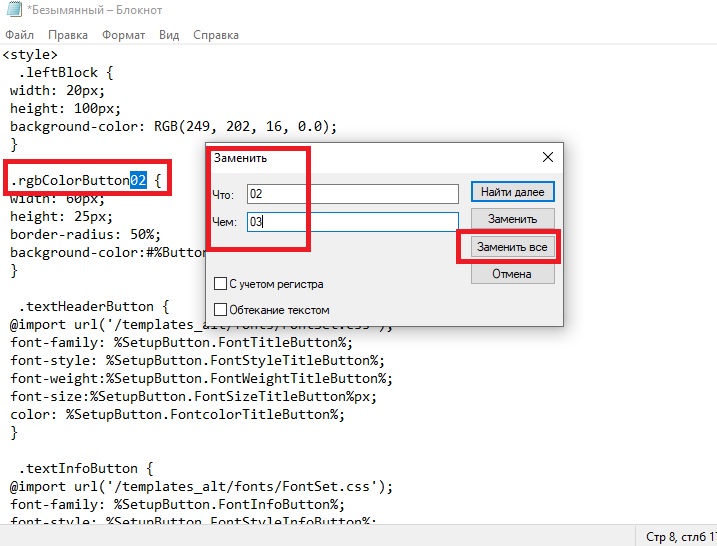This screenshot has height=546, width=717.
Task: Close the Заменить dialog with X
Action: pyautogui.click(x=548, y=157)
